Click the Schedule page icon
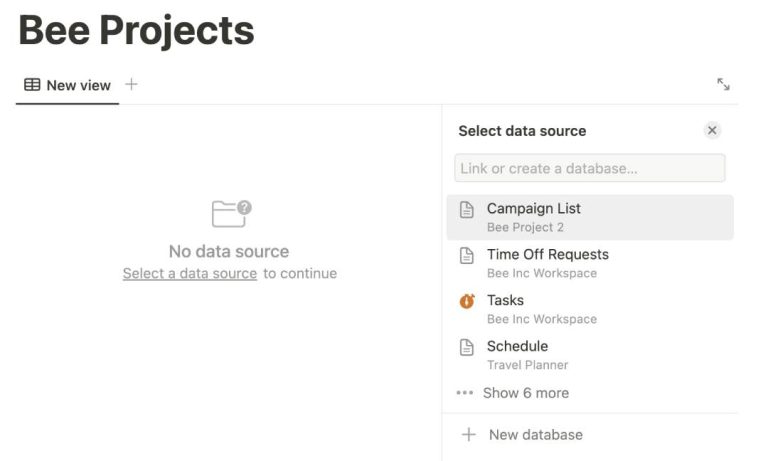The width and height of the screenshot is (768, 461). click(x=466, y=347)
